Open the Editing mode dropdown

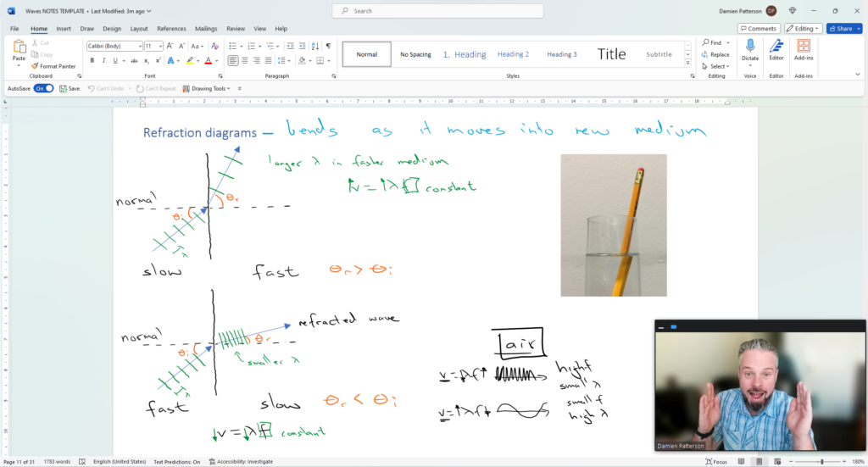point(803,28)
